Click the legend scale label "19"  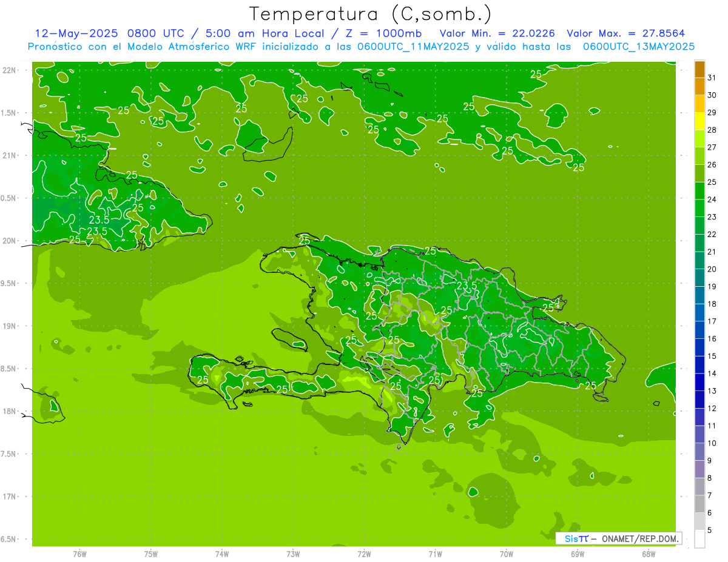pos(712,287)
